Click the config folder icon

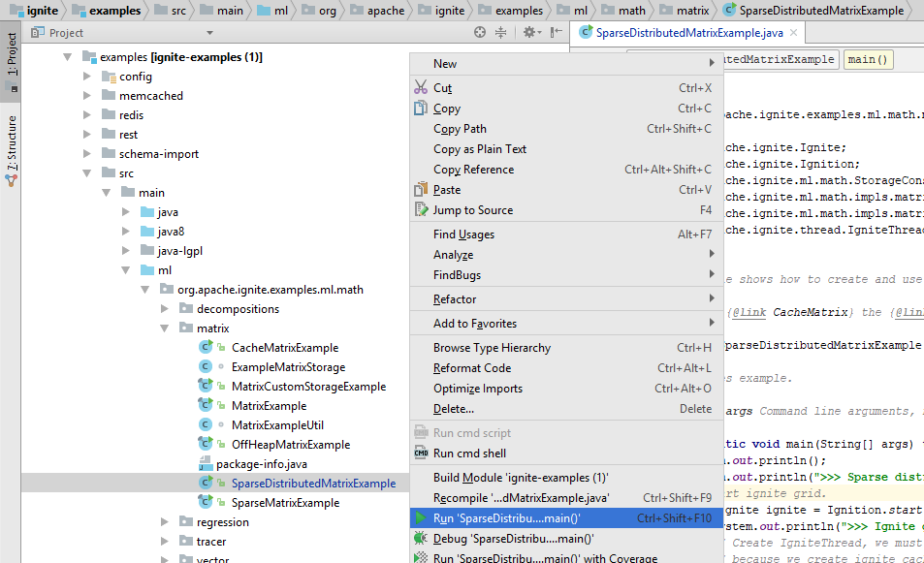109,77
